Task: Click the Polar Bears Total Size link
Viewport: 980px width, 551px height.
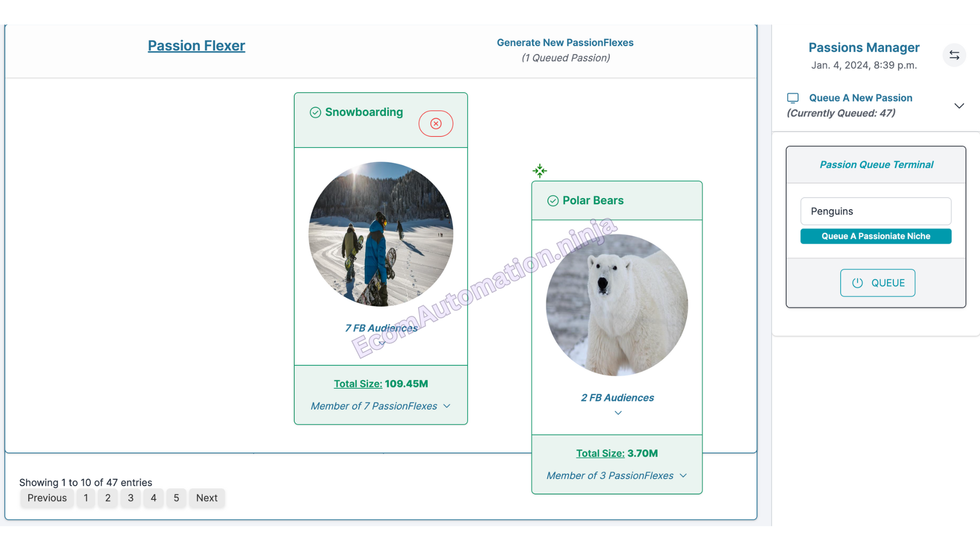Action: (600, 453)
